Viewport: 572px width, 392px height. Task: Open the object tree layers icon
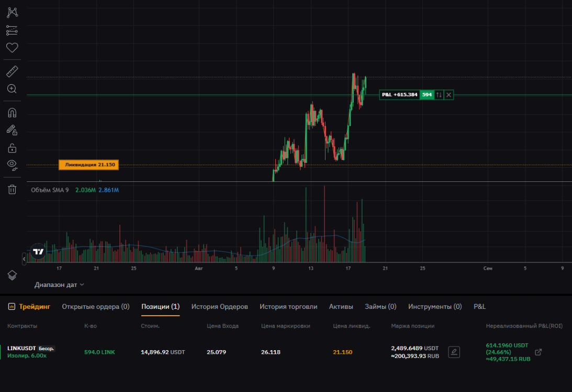coord(12,275)
